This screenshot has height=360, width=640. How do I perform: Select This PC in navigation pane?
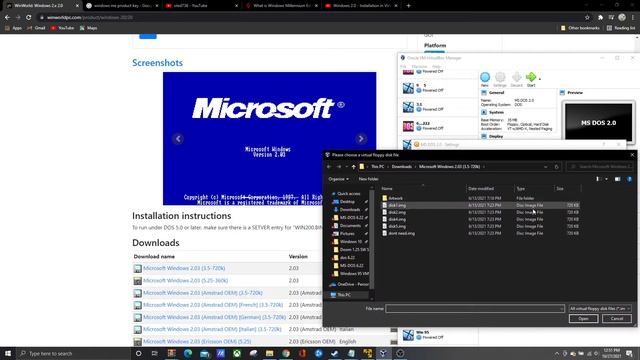344,295
